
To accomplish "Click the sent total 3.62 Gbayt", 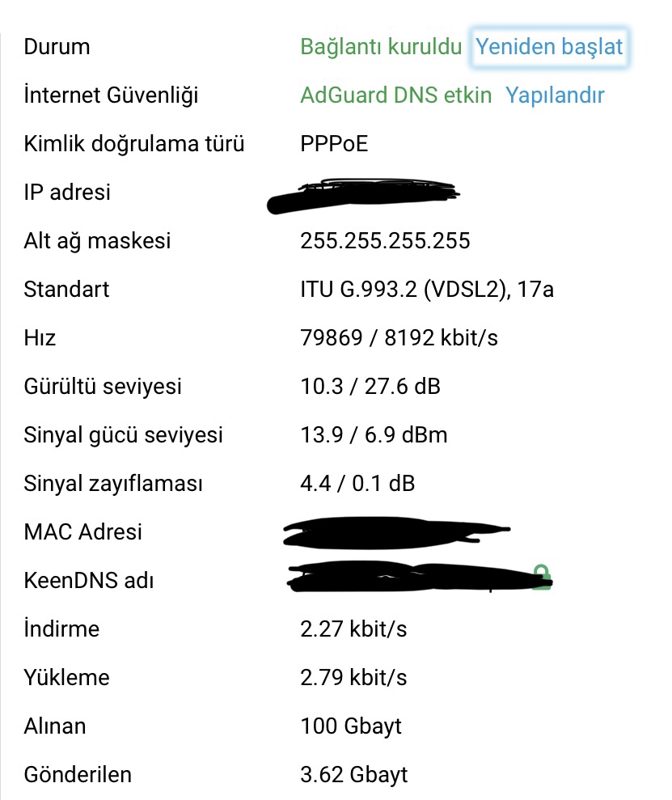I will [x=354, y=774].
